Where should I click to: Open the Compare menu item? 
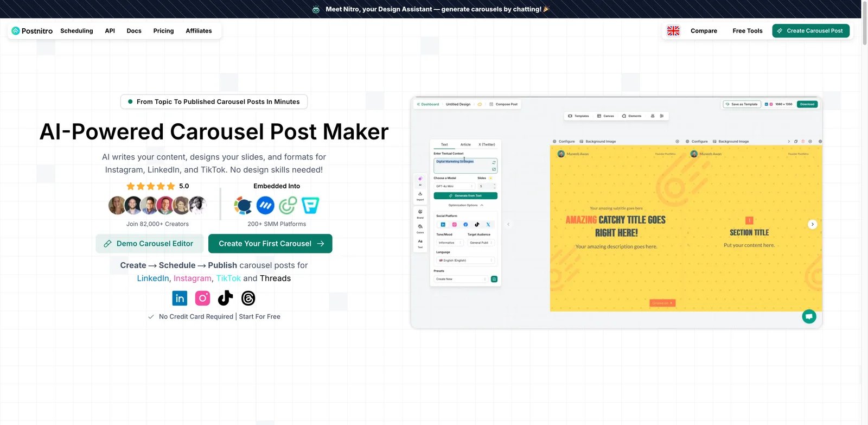704,31
